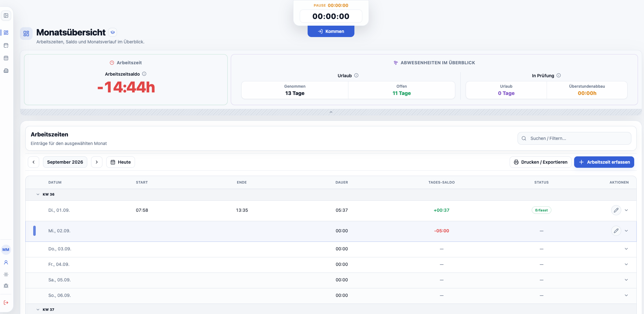Click the graduation cap icon beside Monatsübersicht
Viewport: 644px width, 314px height.
113,32
